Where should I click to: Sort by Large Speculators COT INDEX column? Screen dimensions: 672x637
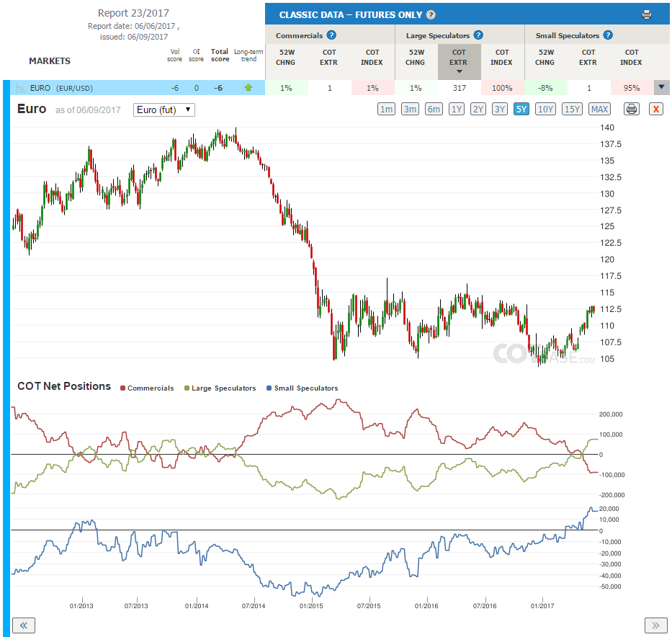coord(501,57)
